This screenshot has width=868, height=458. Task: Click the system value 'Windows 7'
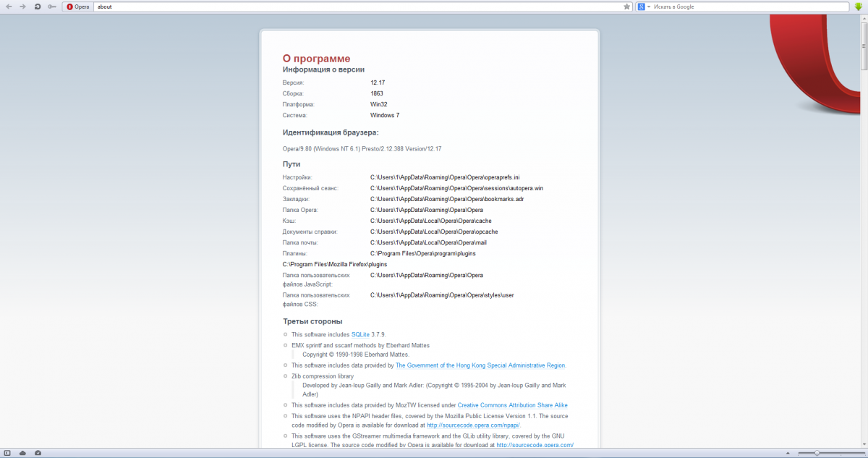pyautogui.click(x=385, y=115)
